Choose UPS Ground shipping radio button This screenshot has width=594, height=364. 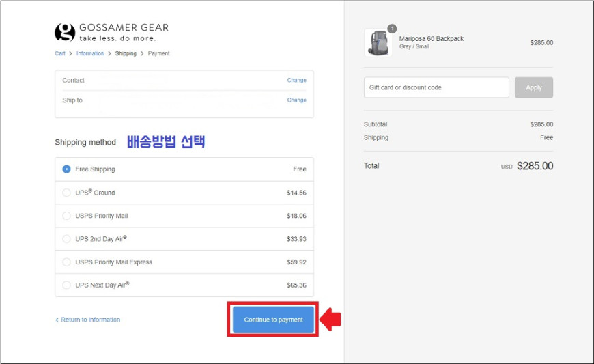click(66, 193)
